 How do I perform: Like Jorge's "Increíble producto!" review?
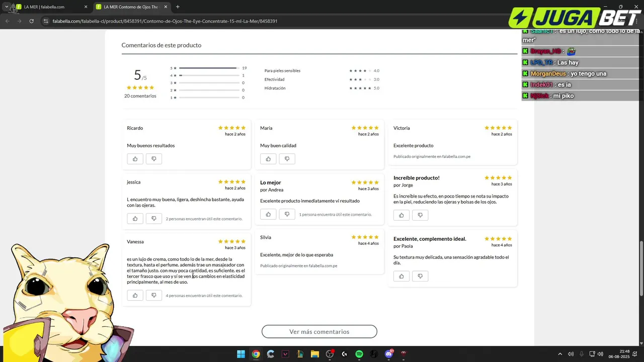pyautogui.click(x=401, y=215)
